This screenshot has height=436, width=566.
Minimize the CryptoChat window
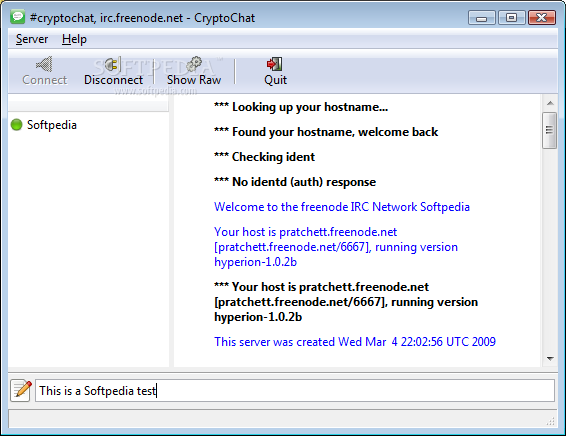[x=482, y=17]
